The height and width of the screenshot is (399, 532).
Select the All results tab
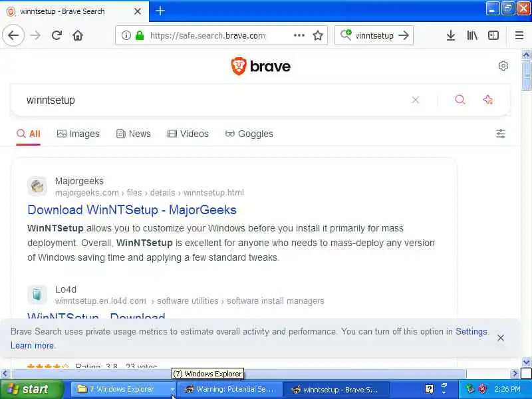click(x=29, y=134)
